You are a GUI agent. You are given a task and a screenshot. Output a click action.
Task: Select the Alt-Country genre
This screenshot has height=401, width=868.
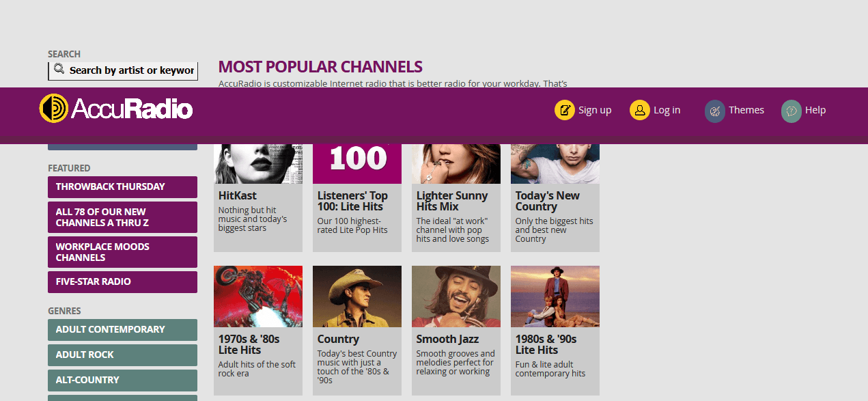122,380
